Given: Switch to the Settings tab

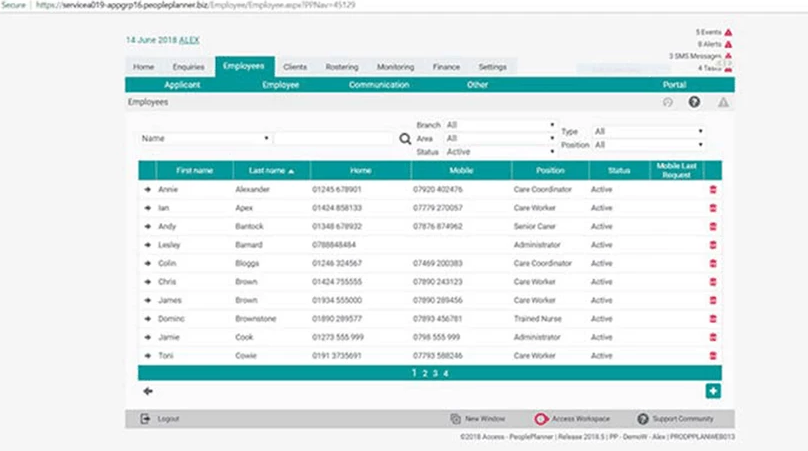Looking at the screenshot, I should click(492, 67).
